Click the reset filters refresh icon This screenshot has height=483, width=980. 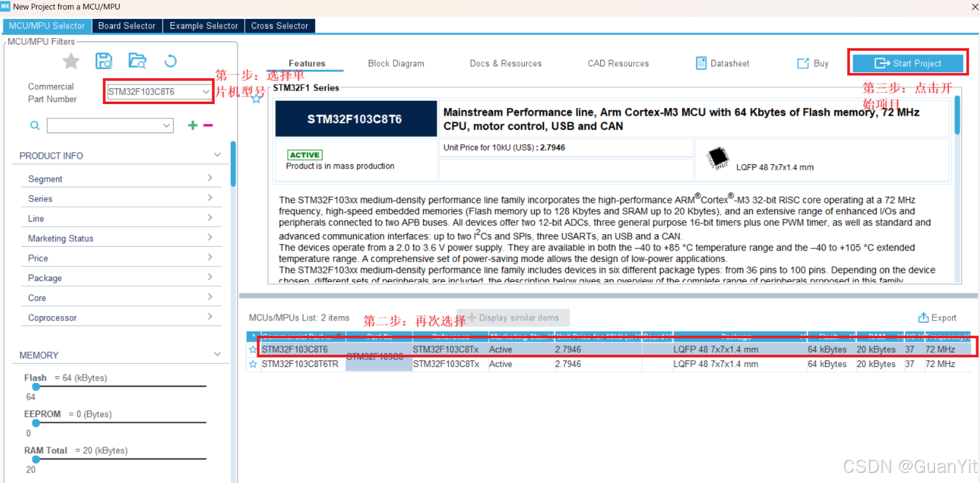(x=170, y=61)
